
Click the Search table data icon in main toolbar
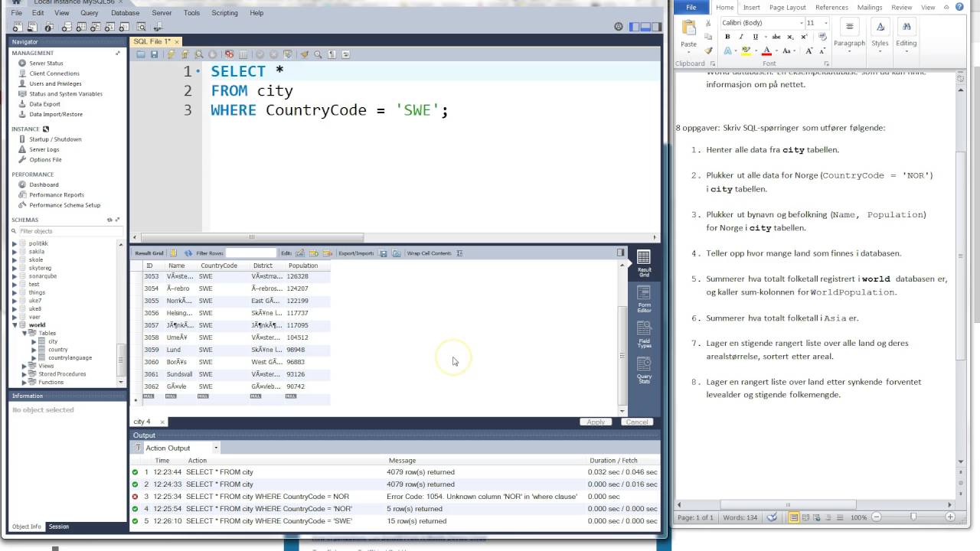141,27
